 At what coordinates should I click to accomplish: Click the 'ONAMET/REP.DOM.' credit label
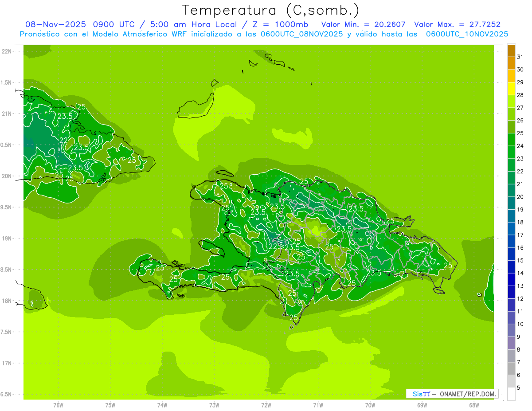467,394
